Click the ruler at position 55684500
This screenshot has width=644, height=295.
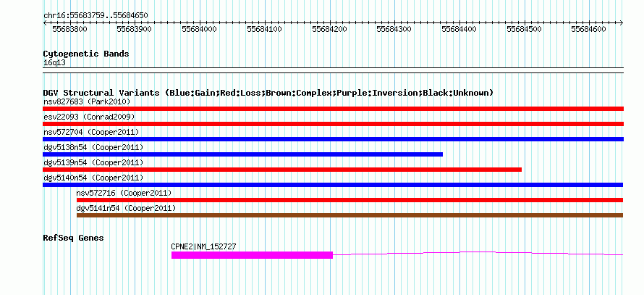pos(525,29)
